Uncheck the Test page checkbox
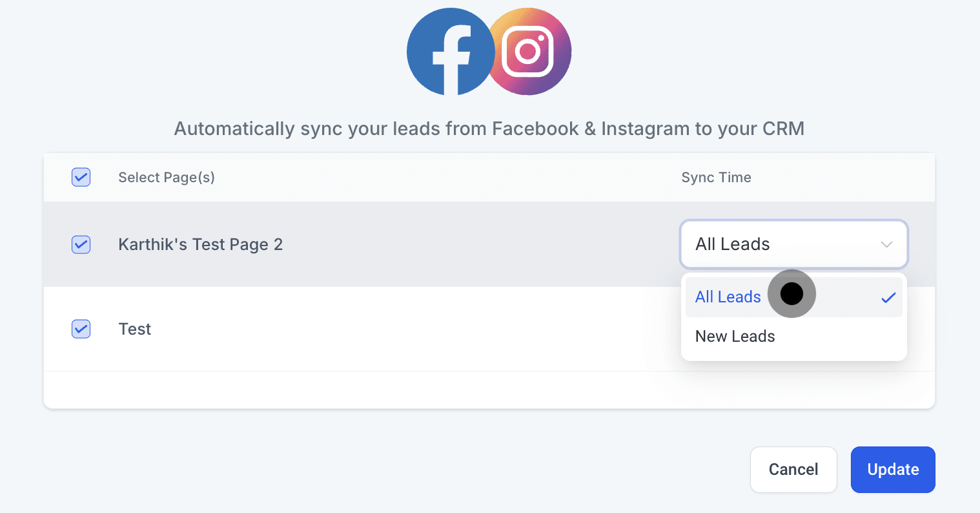This screenshot has height=513, width=980. coord(81,329)
